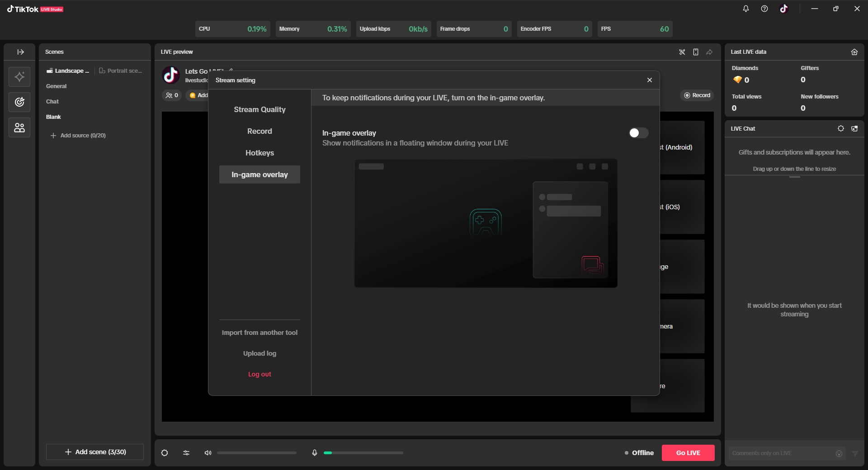This screenshot has height=470, width=868.
Task: Open the Stream Quality settings tab
Action: [x=259, y=109]
